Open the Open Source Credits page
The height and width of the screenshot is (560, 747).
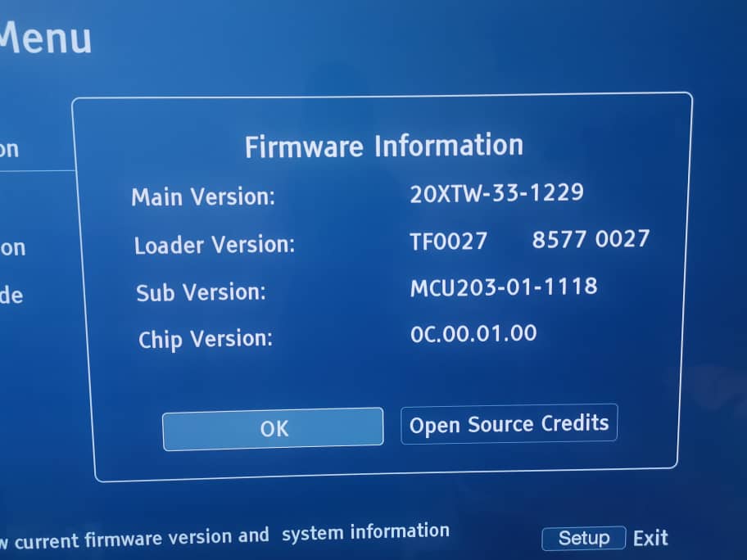pyautogui.click(x=509, y=424)
